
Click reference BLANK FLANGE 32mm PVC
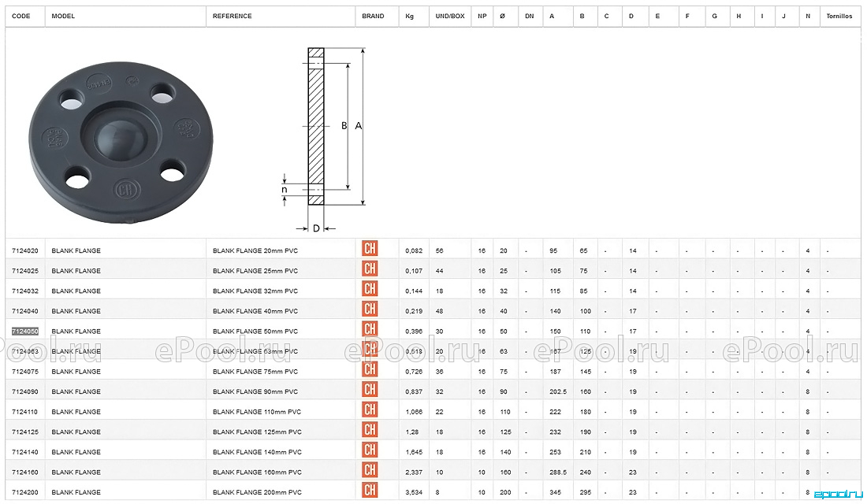pyautogui.click(x=255, y=291)
